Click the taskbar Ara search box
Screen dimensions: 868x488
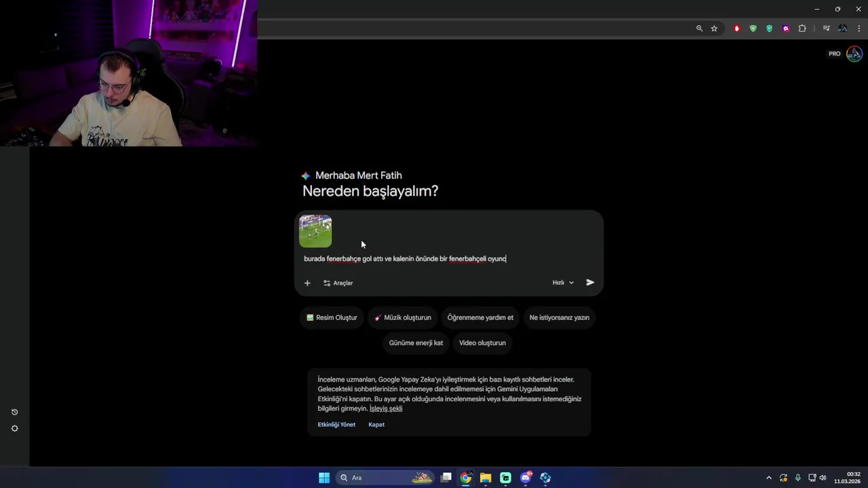(x=385, y=478)
